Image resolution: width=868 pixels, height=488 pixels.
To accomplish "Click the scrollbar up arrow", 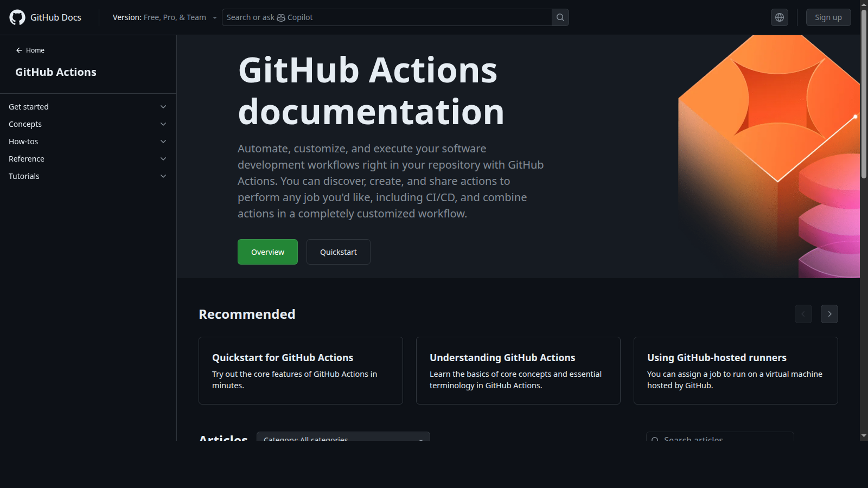I will (864, 4).
